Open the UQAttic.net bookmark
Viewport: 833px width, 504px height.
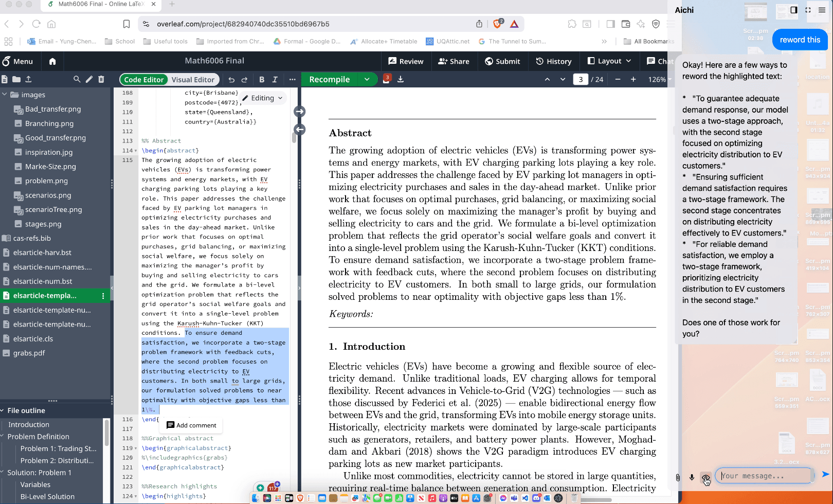[447, 41]
